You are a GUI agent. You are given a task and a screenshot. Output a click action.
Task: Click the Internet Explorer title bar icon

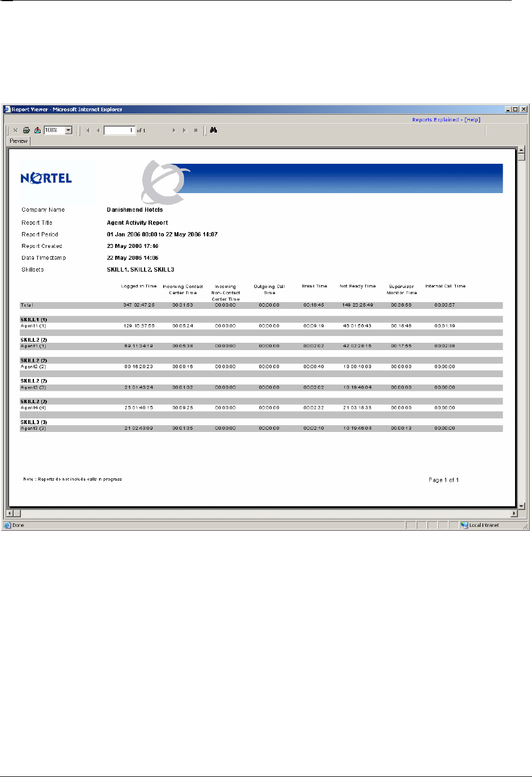click(x=7, y=110)
